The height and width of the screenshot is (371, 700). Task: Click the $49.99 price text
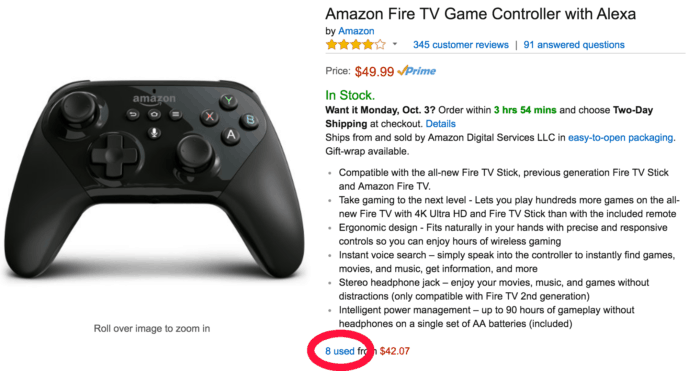[374, 71]
